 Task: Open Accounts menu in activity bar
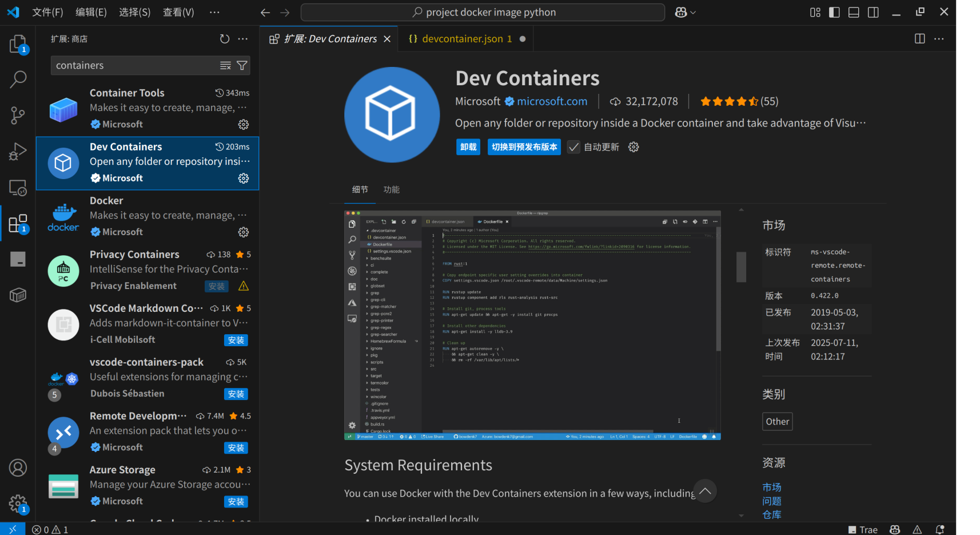click(18, 468)
